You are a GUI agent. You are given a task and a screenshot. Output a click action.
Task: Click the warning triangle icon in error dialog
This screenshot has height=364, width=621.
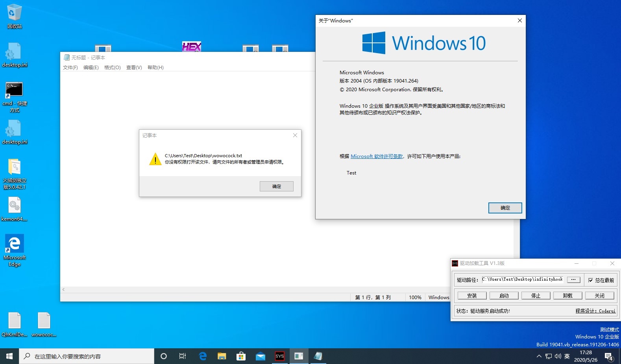tap(155, 159)
